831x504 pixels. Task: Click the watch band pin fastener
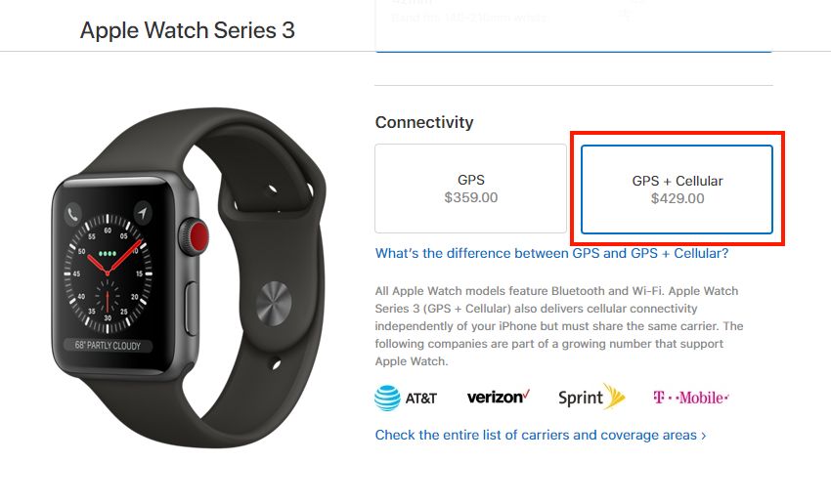tap(274, 304)
